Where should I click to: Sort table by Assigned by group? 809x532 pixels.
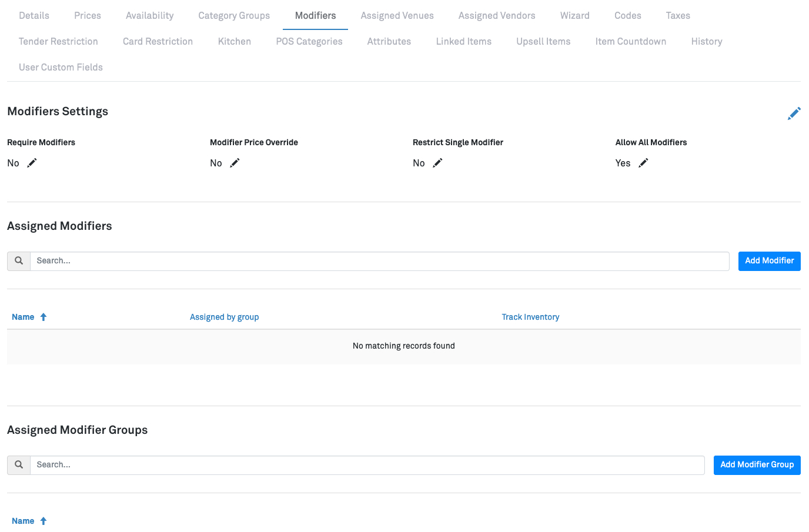pos(224,317)
